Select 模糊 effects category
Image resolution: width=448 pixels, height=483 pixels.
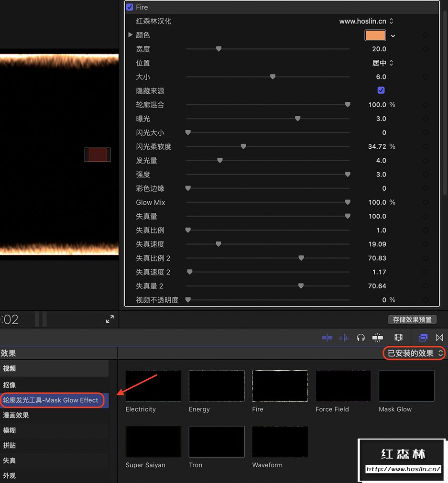pos(54,430)
